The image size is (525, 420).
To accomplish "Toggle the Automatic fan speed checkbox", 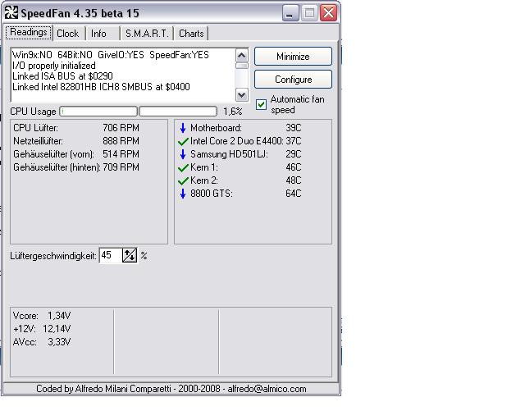I will point(261,104).
